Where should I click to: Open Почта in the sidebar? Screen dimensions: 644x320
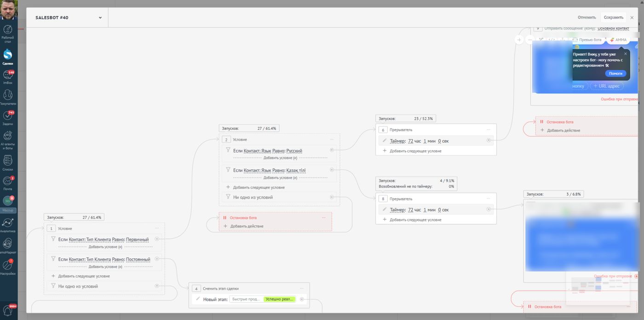tap(8, 183)
